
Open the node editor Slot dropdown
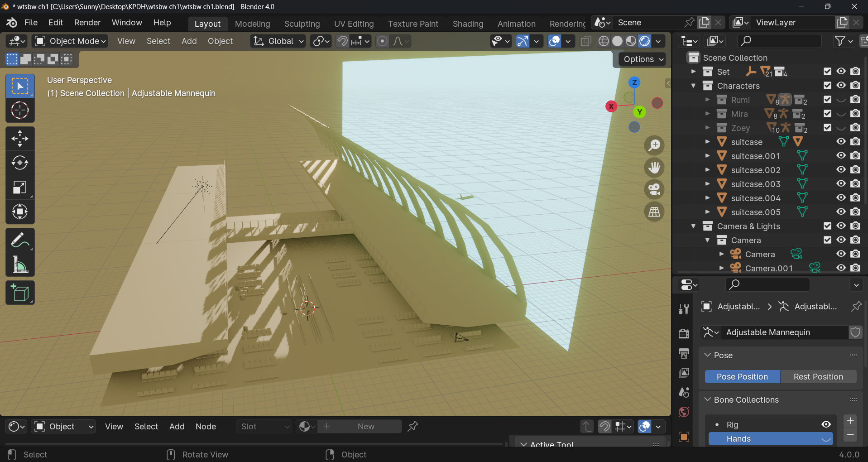point(264,427)
